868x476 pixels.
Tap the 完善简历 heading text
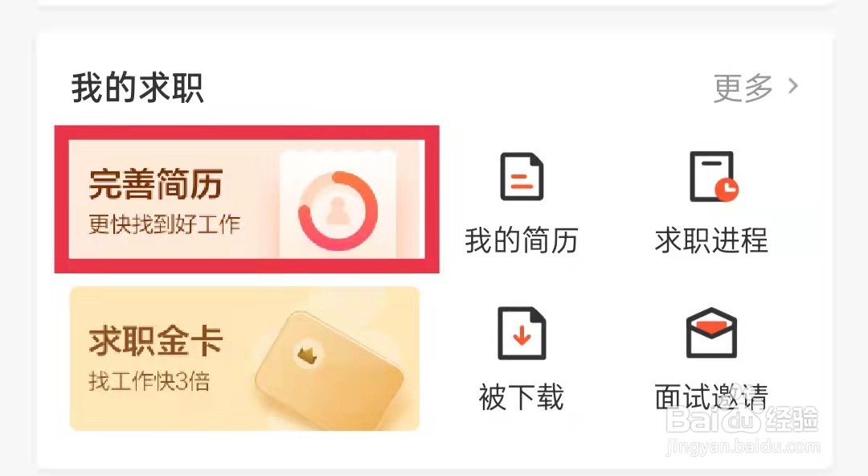[x=156, y=184]
